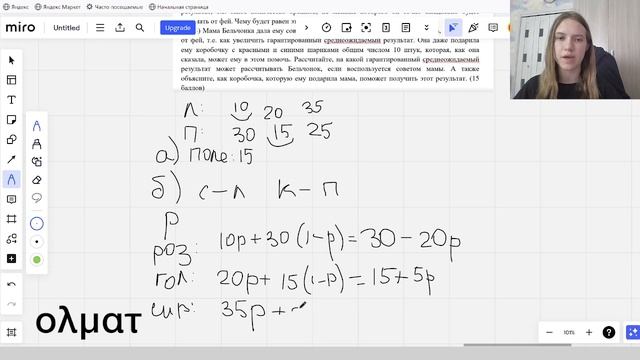
Task: Open the timer tool
Action: coord(326,28)
